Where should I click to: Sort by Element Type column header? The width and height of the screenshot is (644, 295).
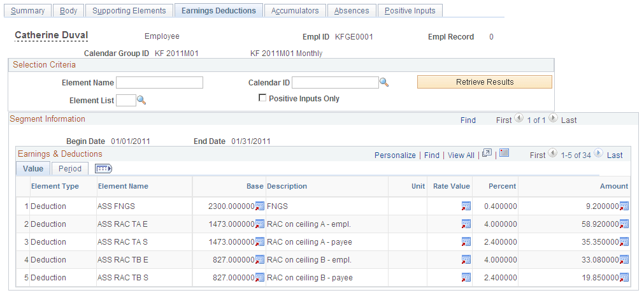pyautogui.click(x=55, y=186)
